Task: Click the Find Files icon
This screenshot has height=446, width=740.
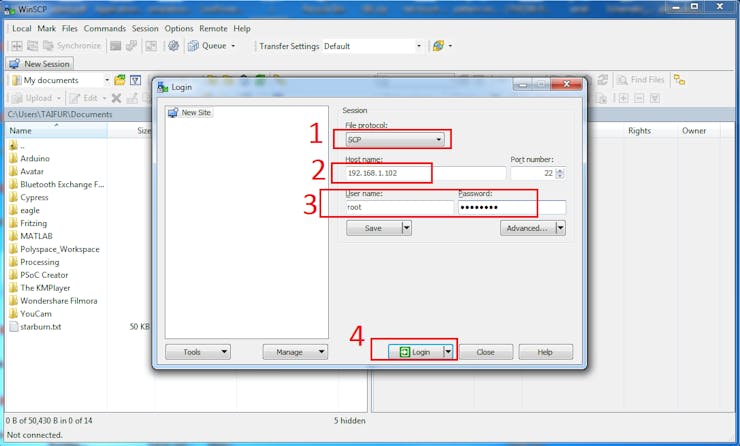Action: [622, 80]
